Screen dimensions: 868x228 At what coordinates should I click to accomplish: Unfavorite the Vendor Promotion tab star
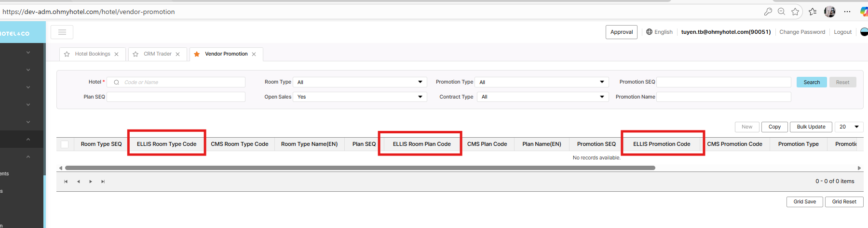click(x=197, y=54)
